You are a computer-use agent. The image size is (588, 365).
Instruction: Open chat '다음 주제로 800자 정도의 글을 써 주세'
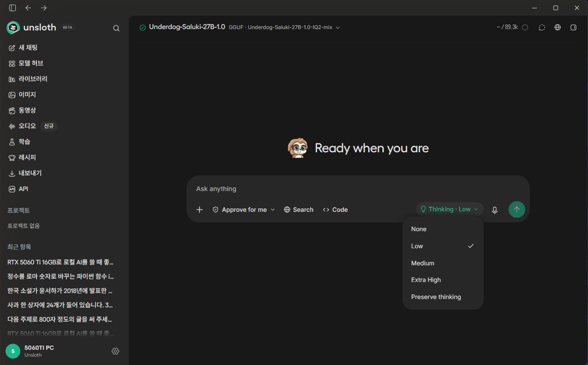[61, 319]
